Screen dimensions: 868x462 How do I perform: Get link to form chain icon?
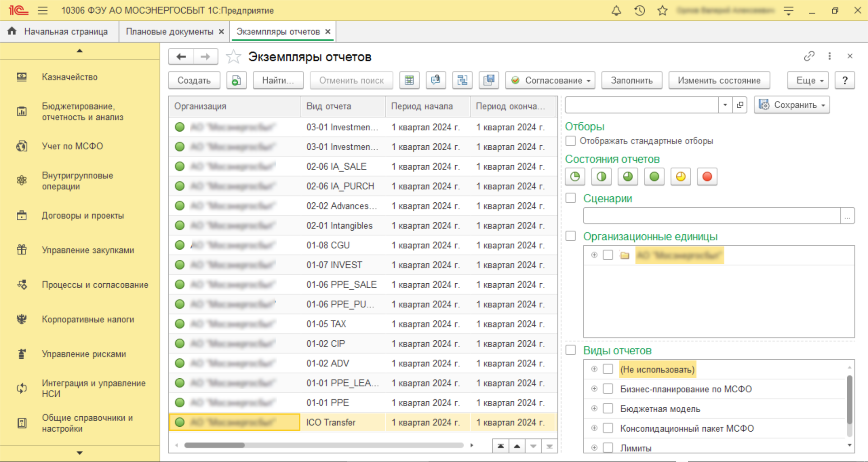809,56
